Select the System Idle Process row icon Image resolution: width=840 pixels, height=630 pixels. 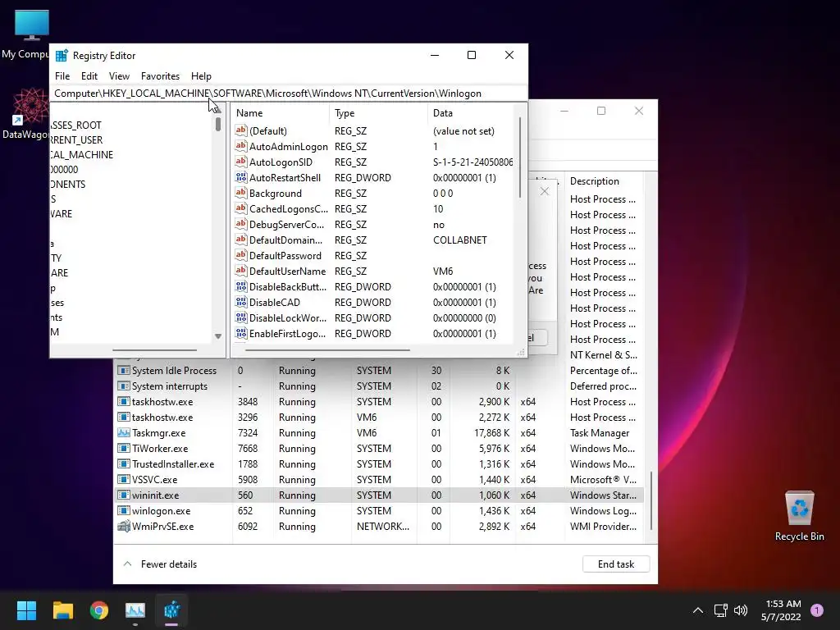[124, 370]
